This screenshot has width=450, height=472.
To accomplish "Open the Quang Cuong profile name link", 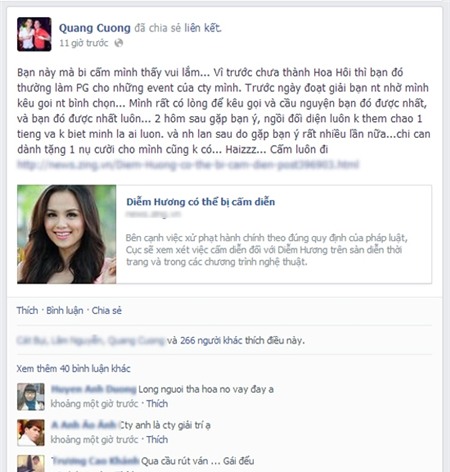I will coord(95,28).
